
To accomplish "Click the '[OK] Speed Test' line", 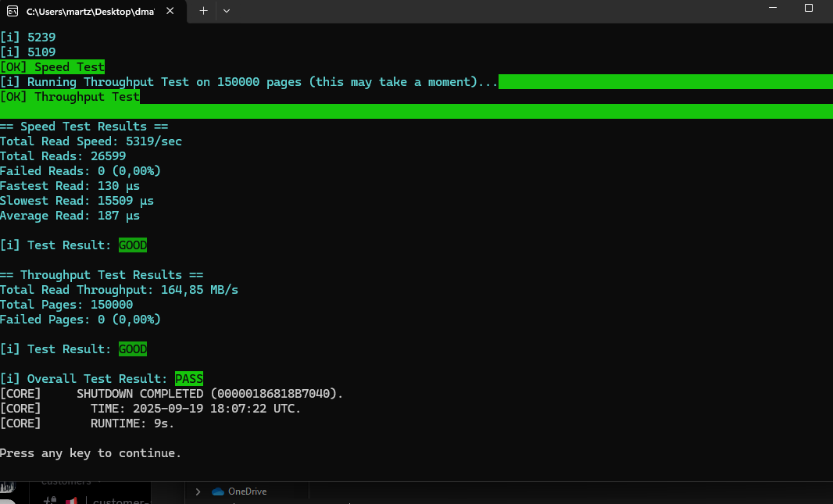I will click(52, 67).
